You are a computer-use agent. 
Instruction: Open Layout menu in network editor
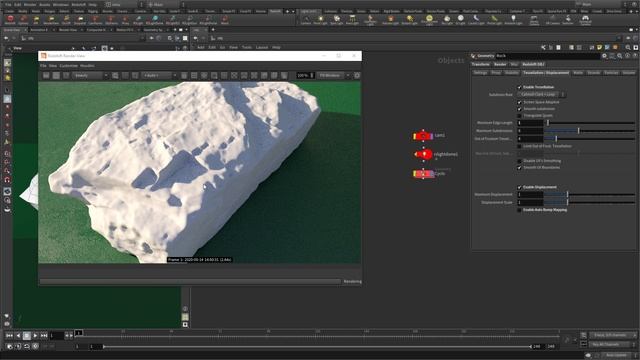(262, 47)
